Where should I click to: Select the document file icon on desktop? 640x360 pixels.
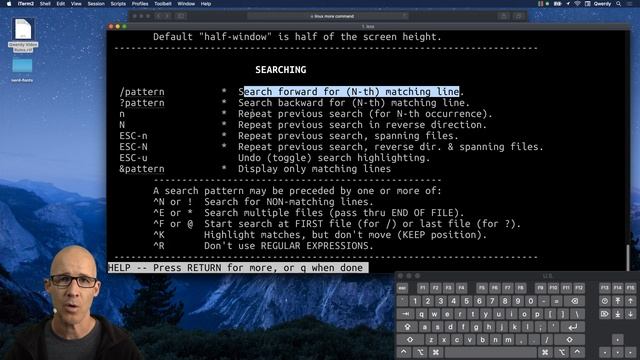coord(23,29)
